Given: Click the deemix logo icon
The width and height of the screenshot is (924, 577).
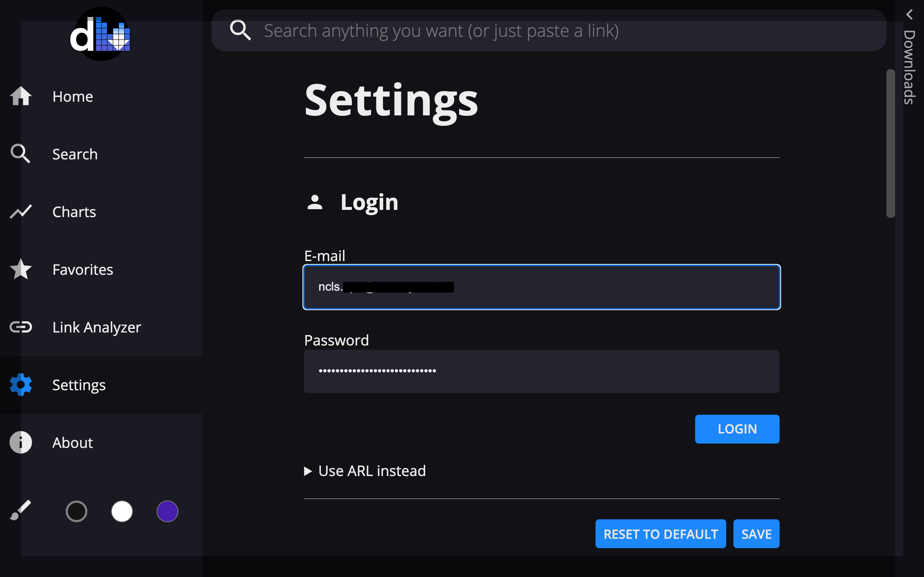Looking at the screenshot, I should 100,34.
